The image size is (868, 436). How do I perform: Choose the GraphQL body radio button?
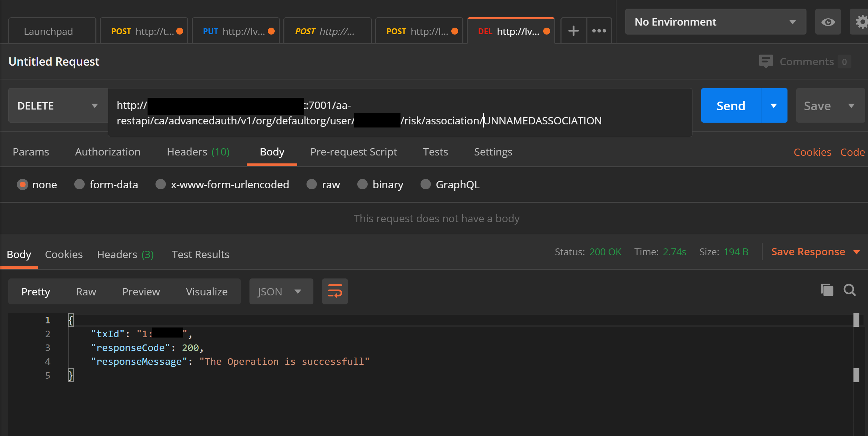(425, 184)
